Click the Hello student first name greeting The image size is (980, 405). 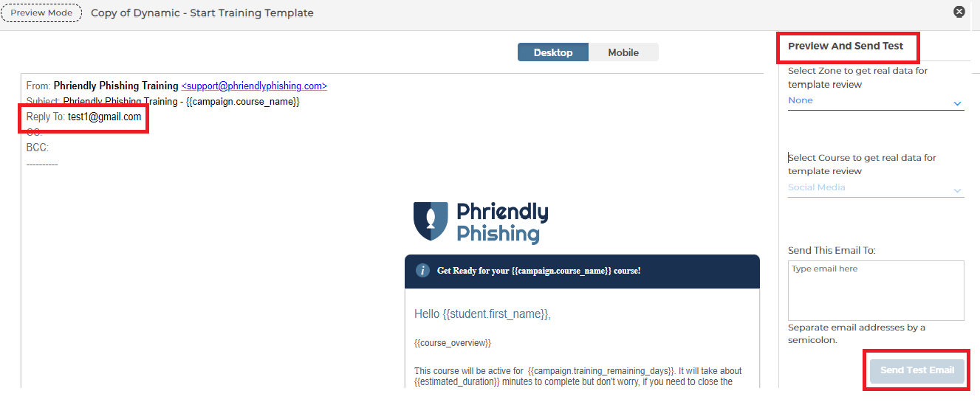(x=483, y=314)
